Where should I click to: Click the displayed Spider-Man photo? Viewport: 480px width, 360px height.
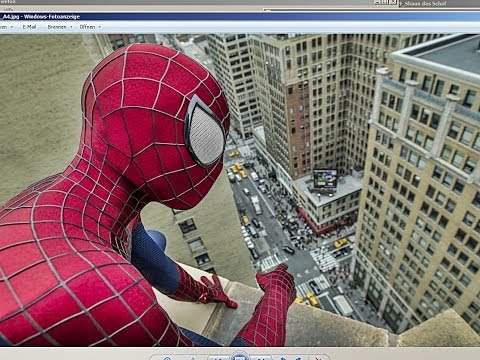(x=240, y=190)
